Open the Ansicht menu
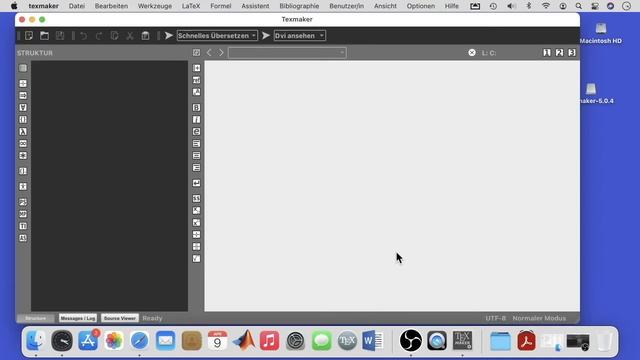 tap(385, 6)
